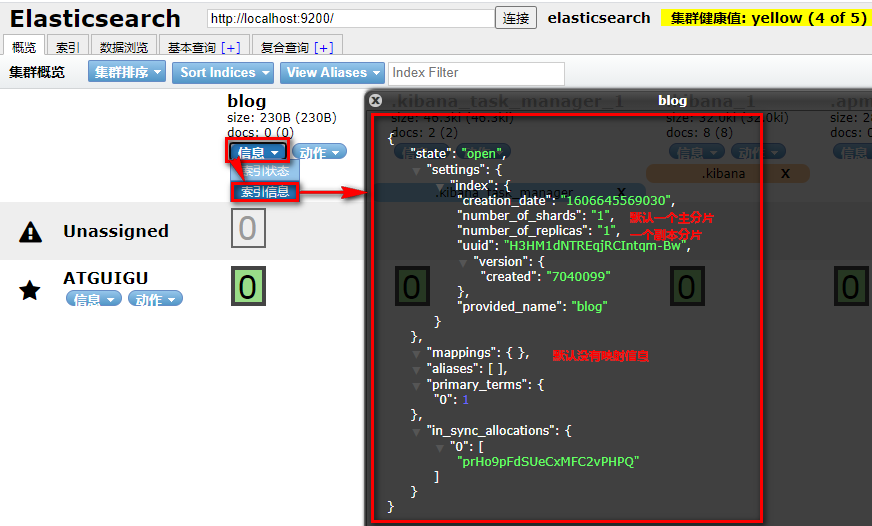Image resolution: width=872 pixels, height=526 pixels.
Task: Add a new 基本查询 tab with [+]
Action: click(x=231, y=48)
